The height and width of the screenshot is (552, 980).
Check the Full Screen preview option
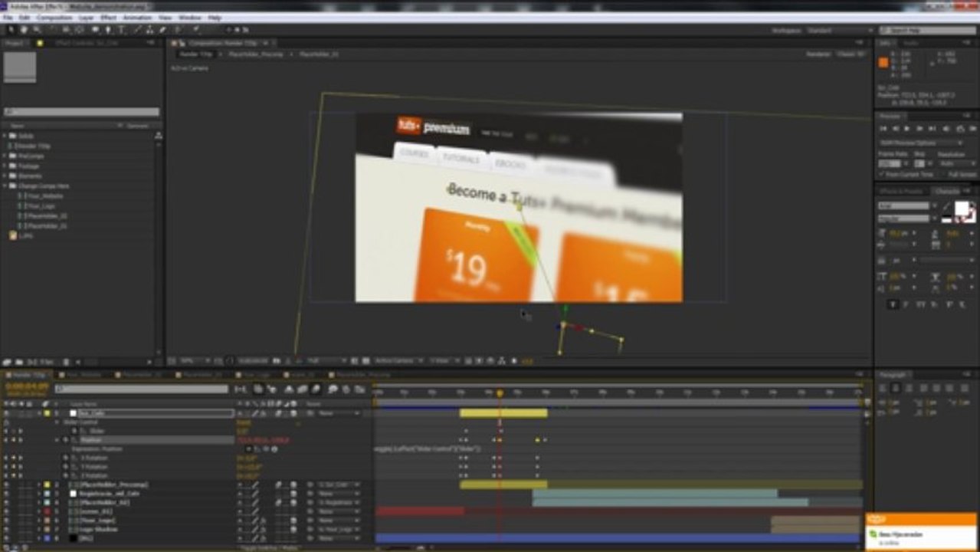944,175
